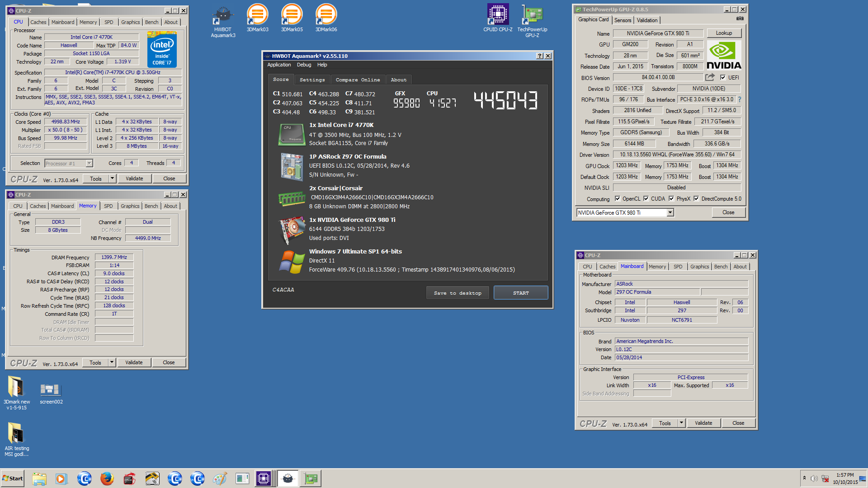This screenshot has width=868, height=488.
Task: Click the Aquamark total score 445043
Action: [505, 100]
